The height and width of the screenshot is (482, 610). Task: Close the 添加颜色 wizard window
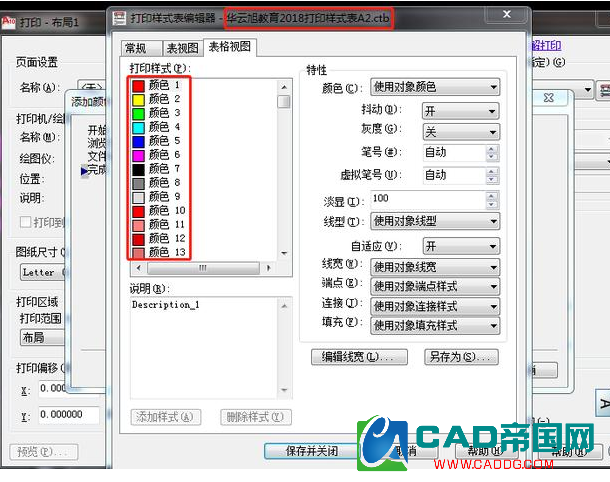pos(549,97)
